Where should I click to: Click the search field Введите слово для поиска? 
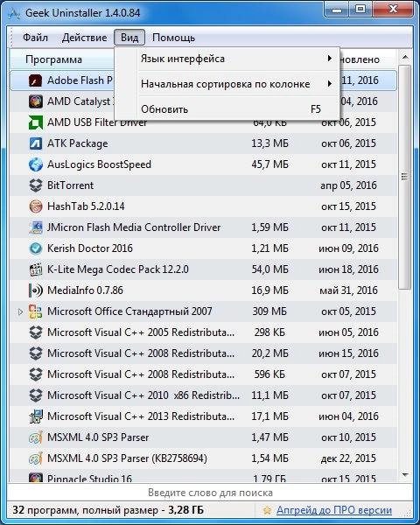click(x=210, y=493)
